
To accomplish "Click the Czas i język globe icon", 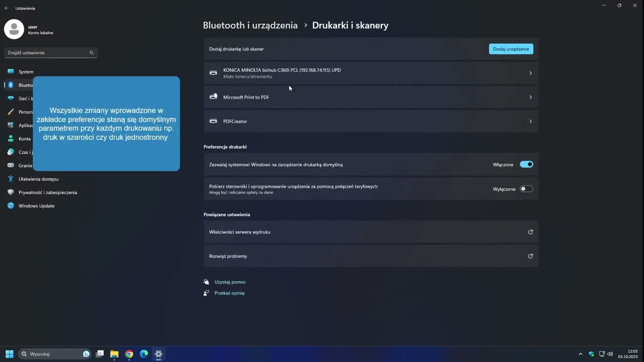I will point(11,152).
